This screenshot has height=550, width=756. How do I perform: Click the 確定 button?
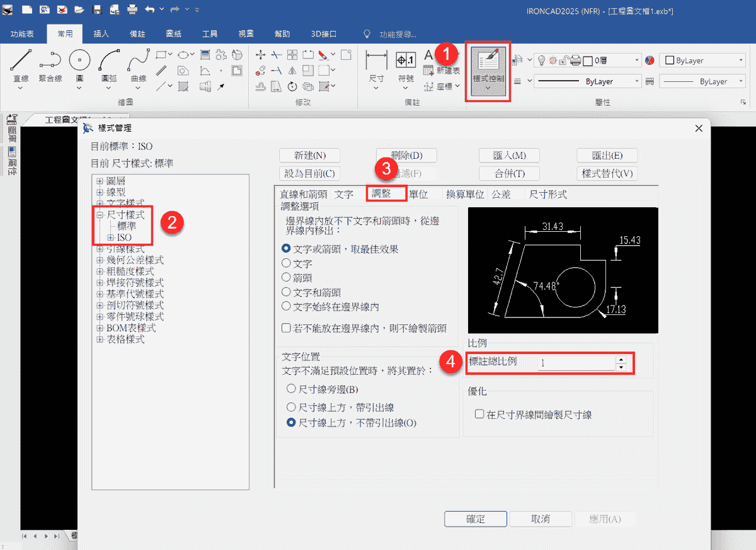476,519
